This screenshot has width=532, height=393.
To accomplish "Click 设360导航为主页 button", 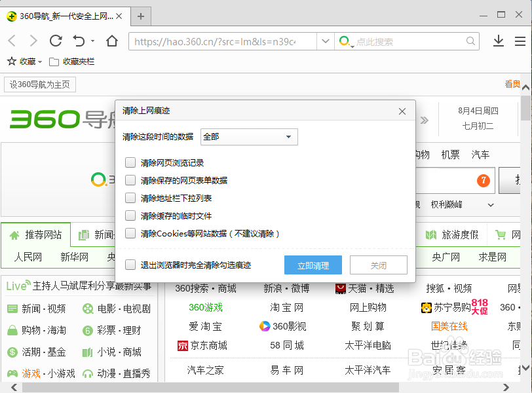I will (40, 84).
